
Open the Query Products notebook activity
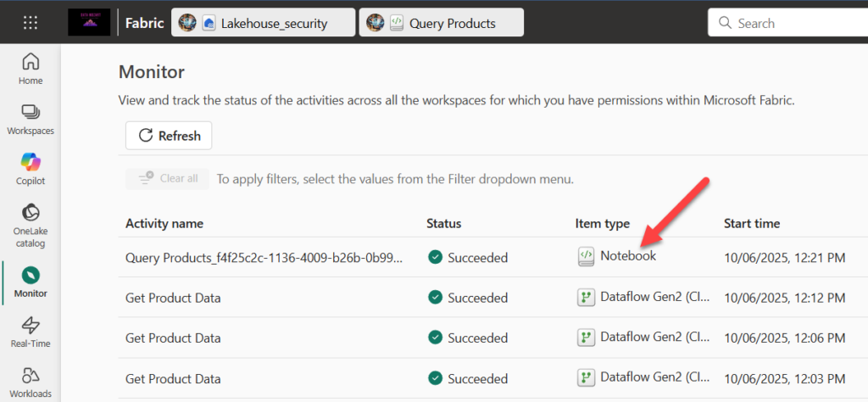264,257
